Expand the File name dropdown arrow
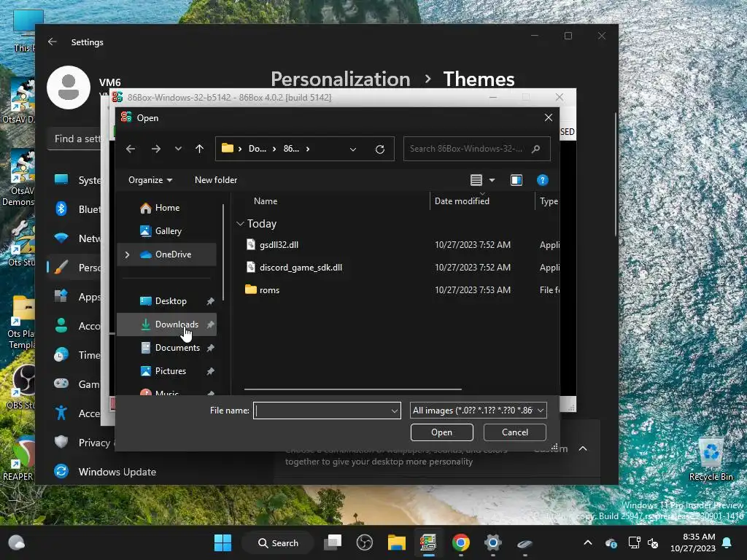Screen dimensions: 747x560 [395, 411]
